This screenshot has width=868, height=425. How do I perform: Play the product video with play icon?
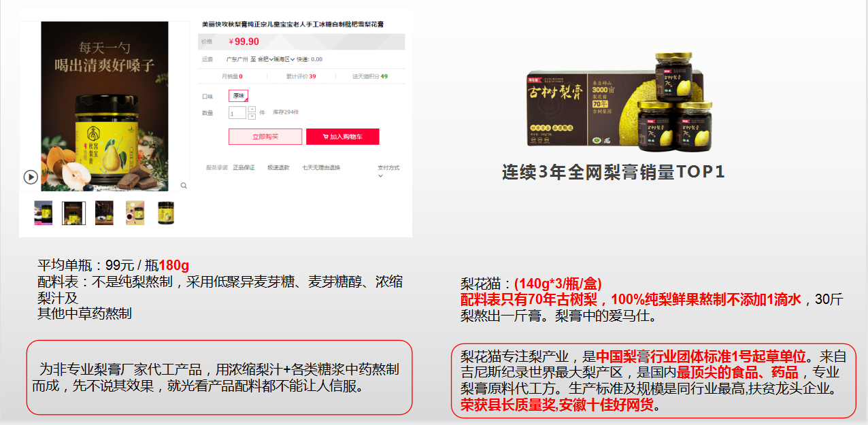[x=31, y=177]
